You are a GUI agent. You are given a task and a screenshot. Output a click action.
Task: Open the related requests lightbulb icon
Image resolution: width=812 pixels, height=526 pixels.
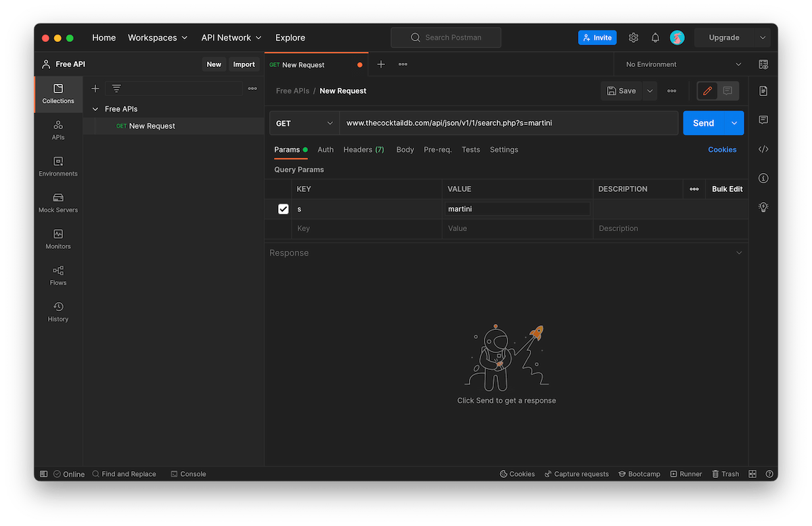763,207
